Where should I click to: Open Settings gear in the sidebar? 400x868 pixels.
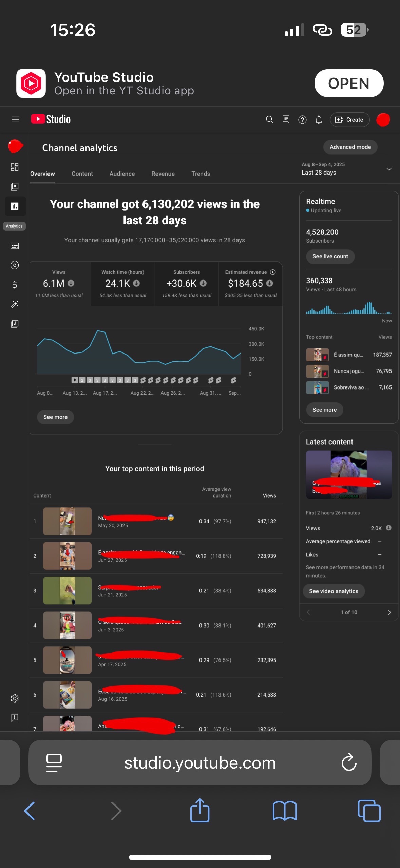click(x=15, y=698)
